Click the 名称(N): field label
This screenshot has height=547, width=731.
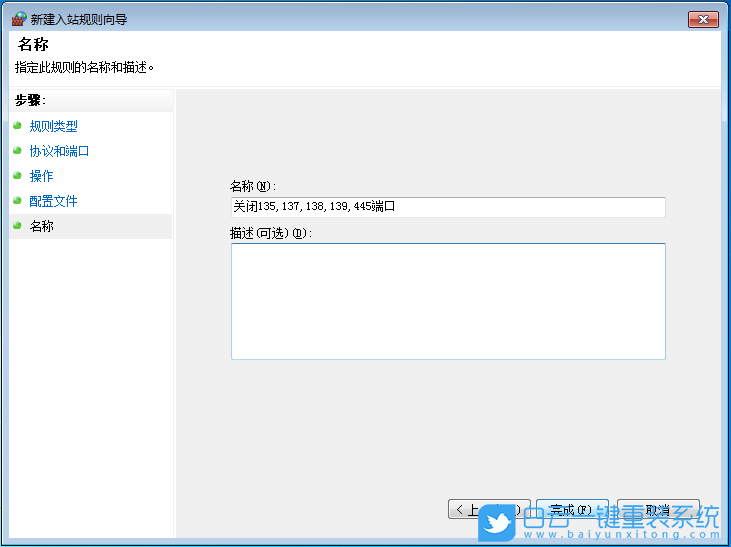coord(253,187)
